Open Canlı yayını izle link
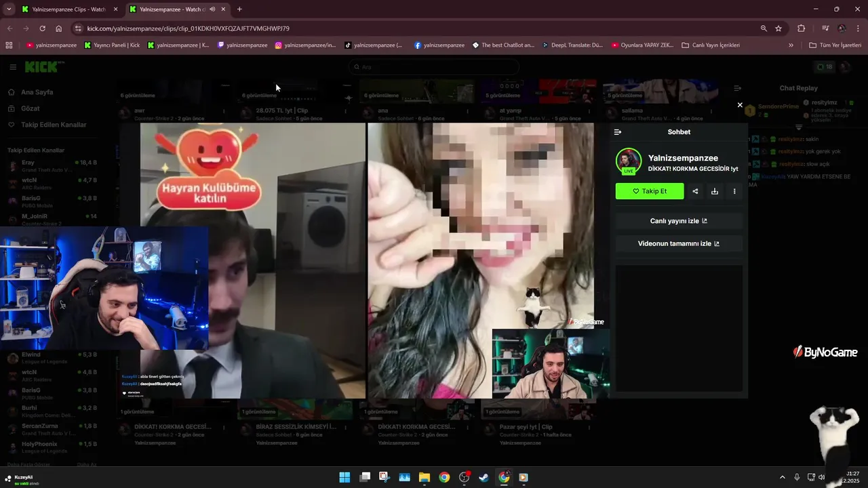868x488 pixels. 679,221
